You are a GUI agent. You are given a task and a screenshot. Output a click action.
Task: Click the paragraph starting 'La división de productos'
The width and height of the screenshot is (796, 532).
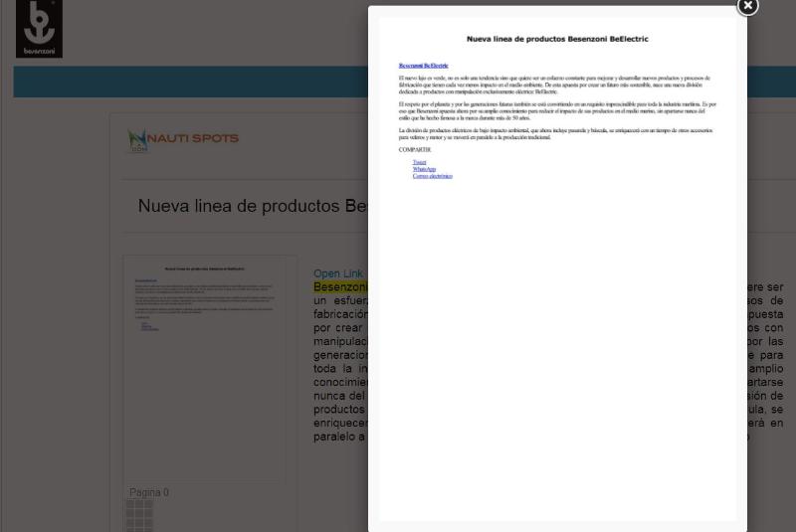557,133
